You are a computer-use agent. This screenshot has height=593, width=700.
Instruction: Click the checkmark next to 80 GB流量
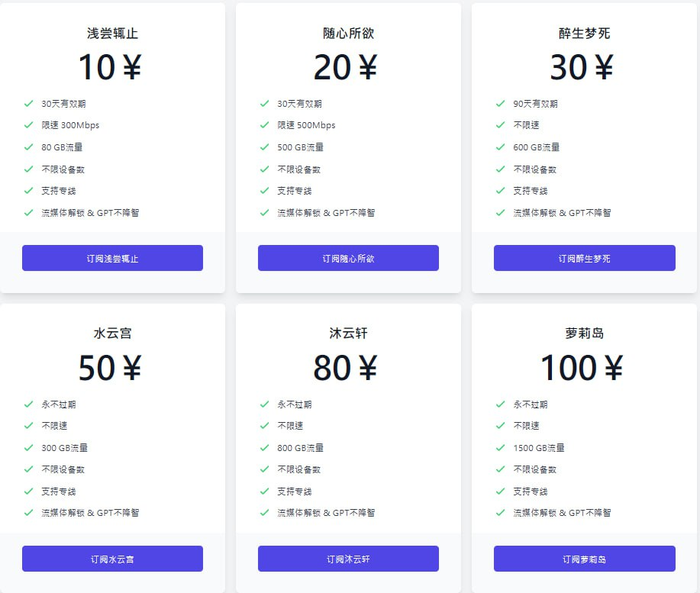point(28,147)
